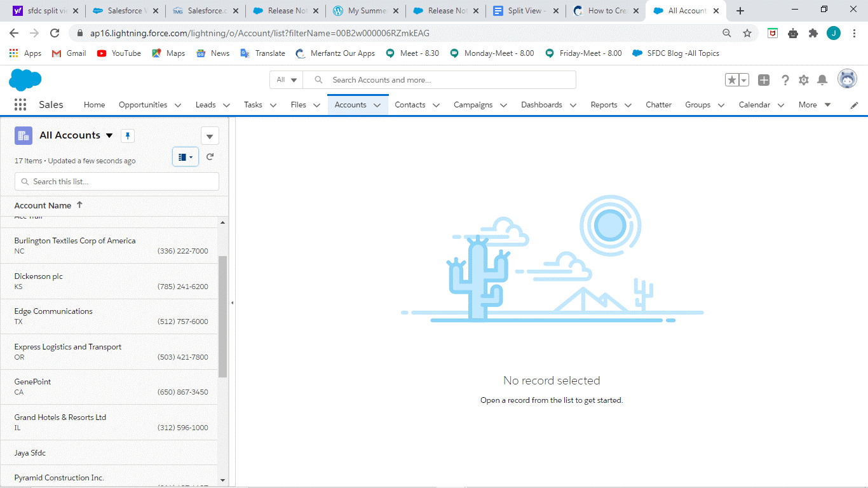Viewport: 868px width, 488px height.
Task: Select the Dashboards nav item
Action: pos(541,105)
